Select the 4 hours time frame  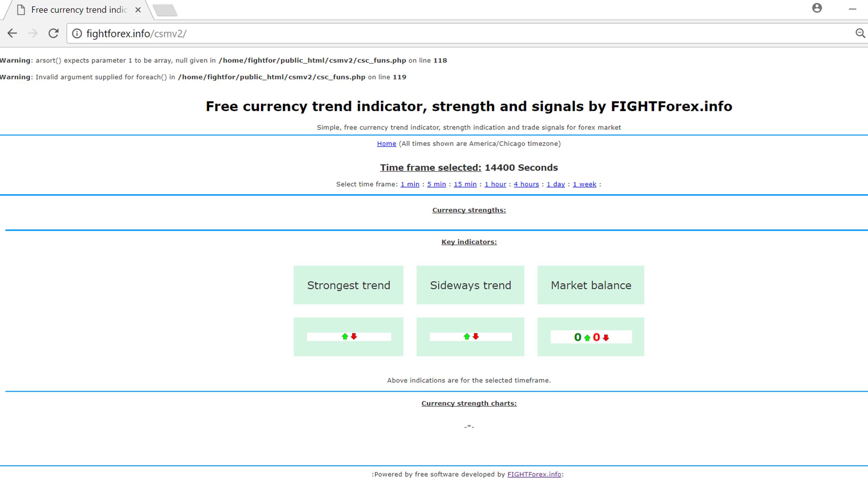coord(526,184)
